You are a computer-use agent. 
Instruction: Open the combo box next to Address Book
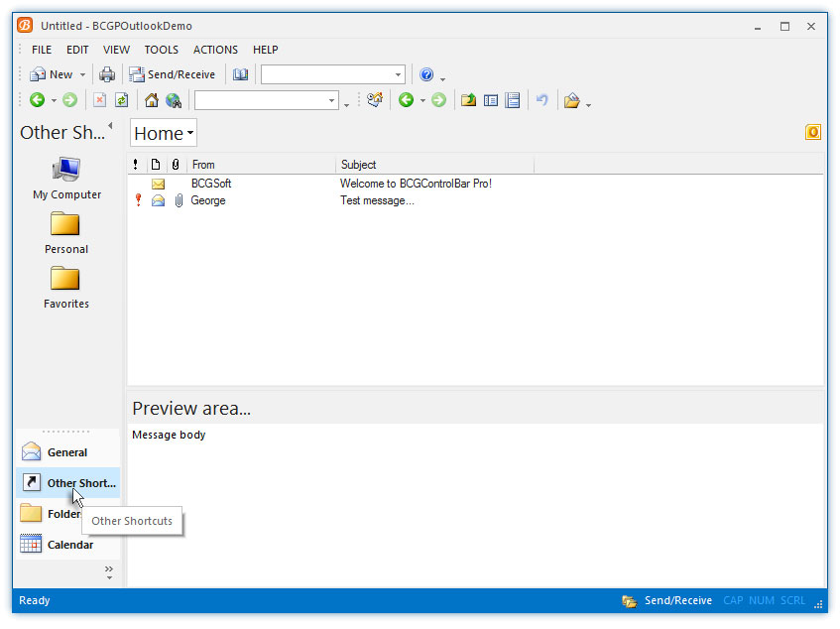click(332, 74)
